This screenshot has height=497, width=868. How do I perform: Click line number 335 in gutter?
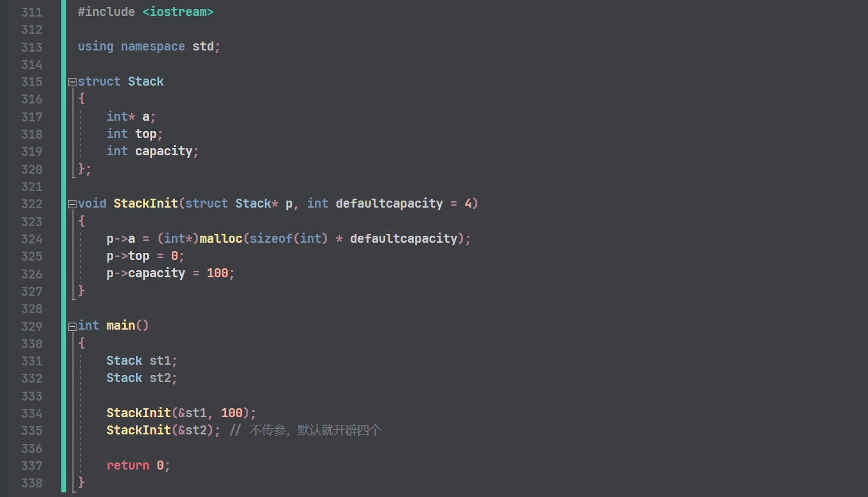click(31, 431)
